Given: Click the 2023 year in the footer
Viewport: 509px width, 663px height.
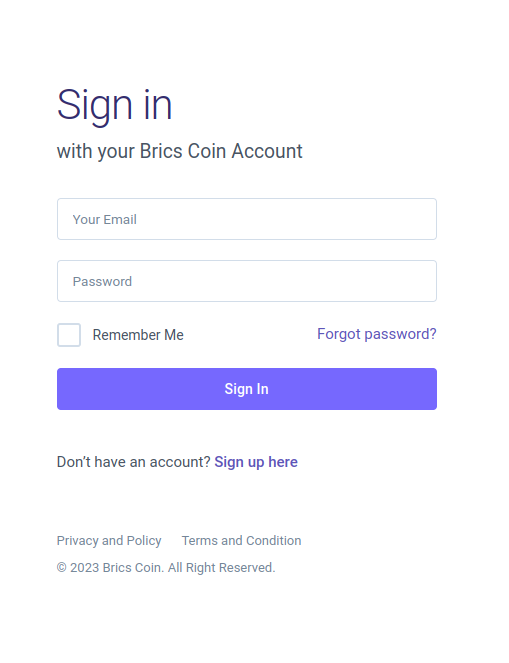Looking at the screenshot, I should 85,567.
